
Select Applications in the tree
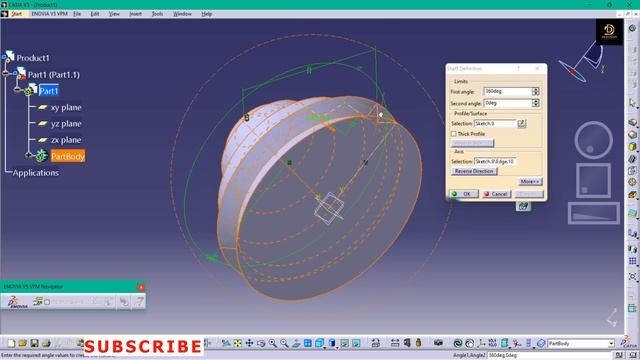point(36,173)
